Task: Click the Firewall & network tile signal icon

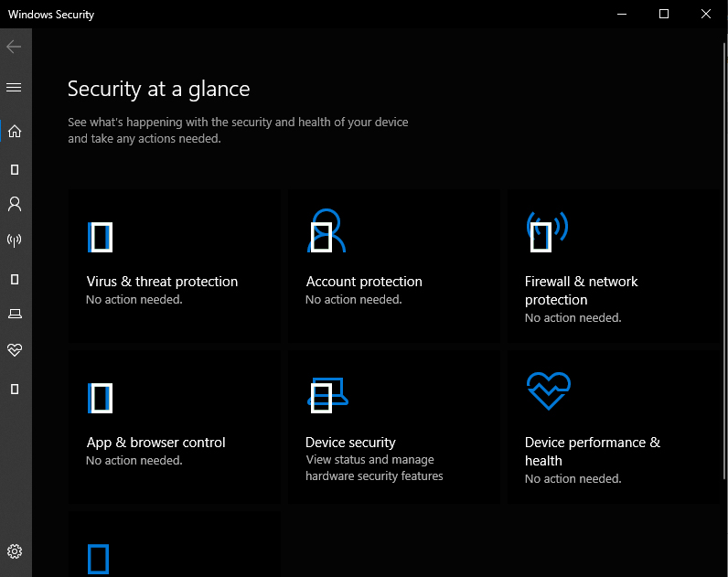Action: (x=548, y=231)
